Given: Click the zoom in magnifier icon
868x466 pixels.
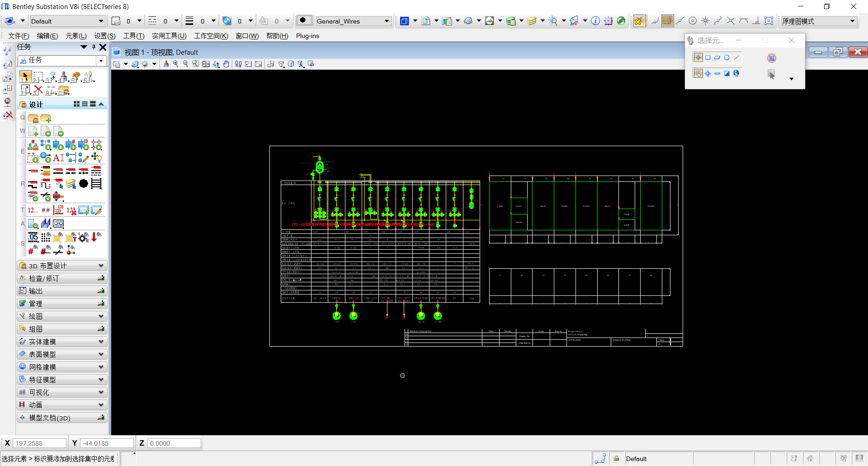Looking at the screenshot, I should (x=176, y=64).
